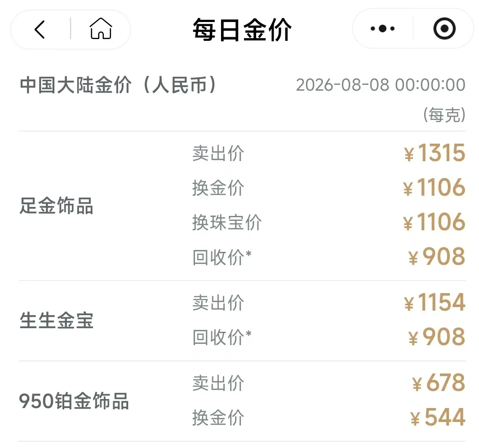This screenshot has width=479, height=448.
Task: Tap the (每克) unit label
Action: [x=444, y=115]
